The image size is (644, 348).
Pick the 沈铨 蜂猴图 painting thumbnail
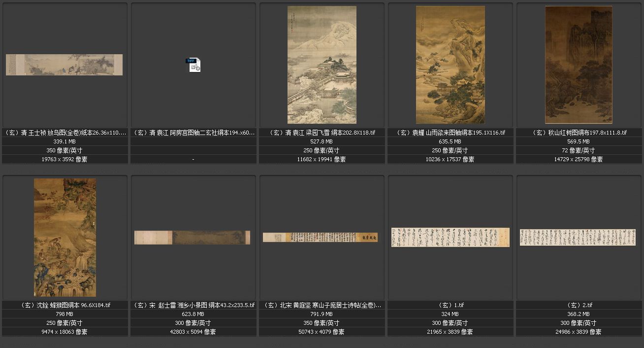pos(64,237)
